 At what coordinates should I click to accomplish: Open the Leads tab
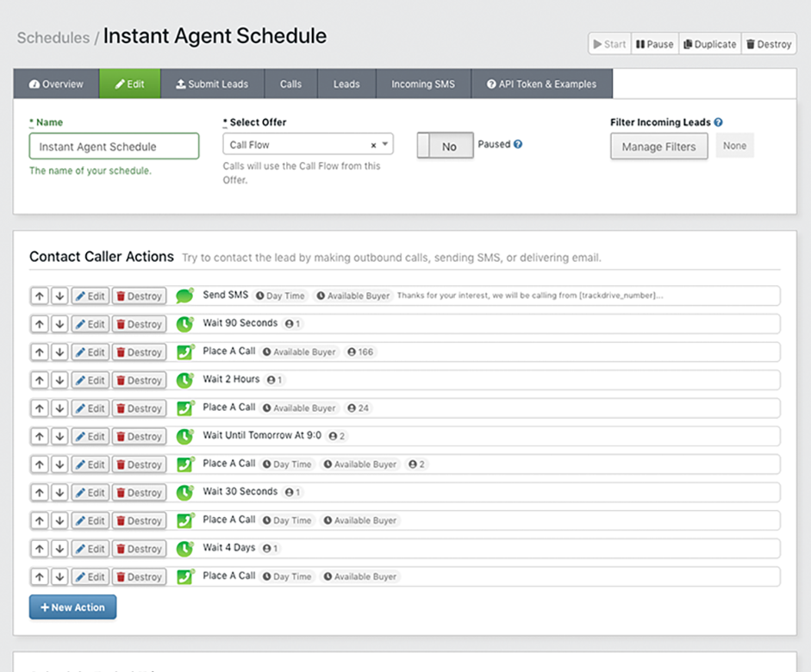(x=346, y=84)
